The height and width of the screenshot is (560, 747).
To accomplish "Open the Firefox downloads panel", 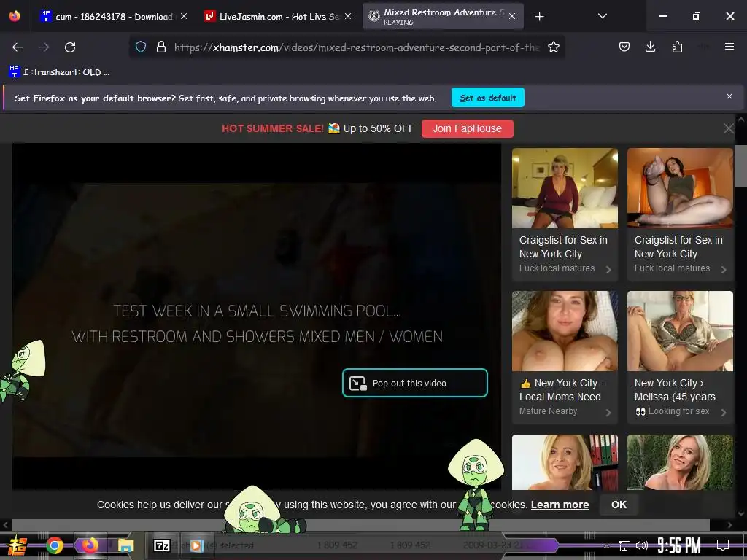I will pos(650,47).
